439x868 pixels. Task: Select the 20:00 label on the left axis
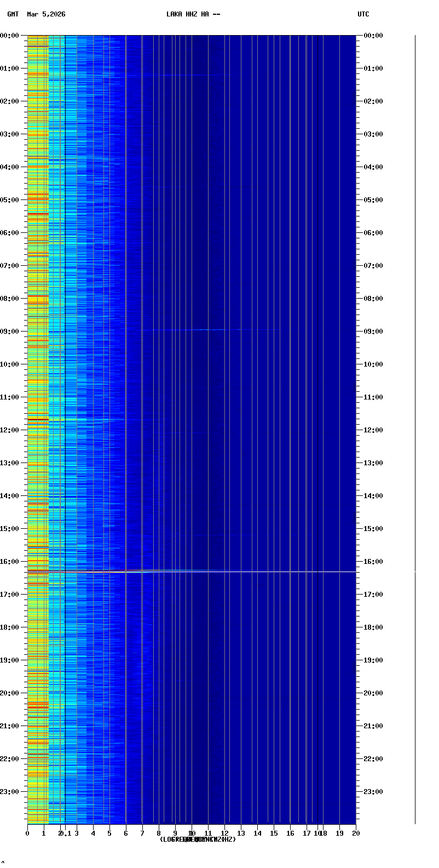10,693
